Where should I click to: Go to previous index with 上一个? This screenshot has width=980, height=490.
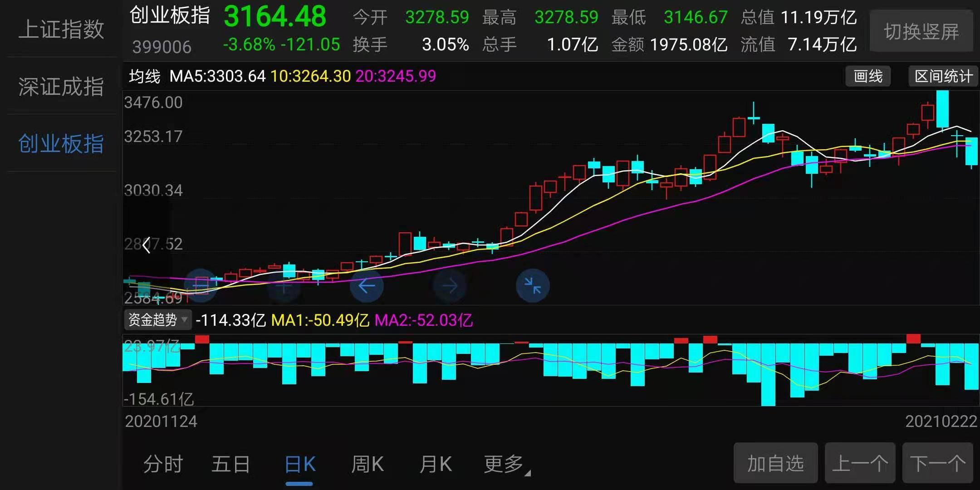click(860, 463)
